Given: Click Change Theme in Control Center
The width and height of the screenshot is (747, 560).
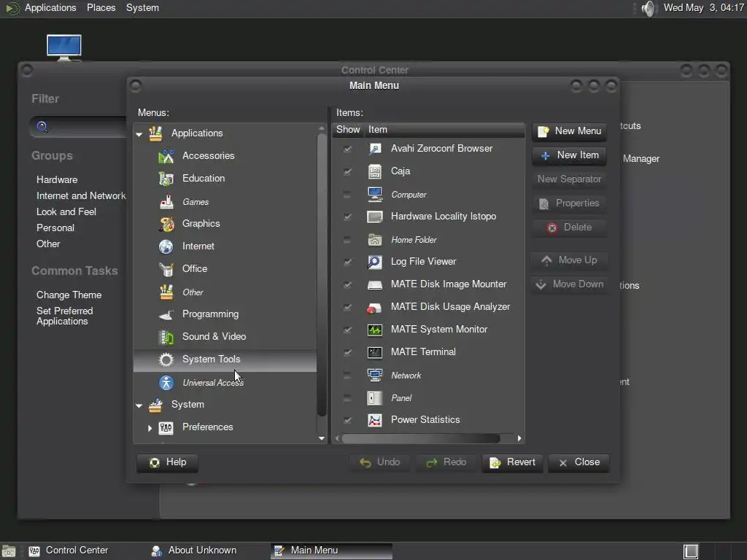Looking at the screenshot, I should 69,295.
